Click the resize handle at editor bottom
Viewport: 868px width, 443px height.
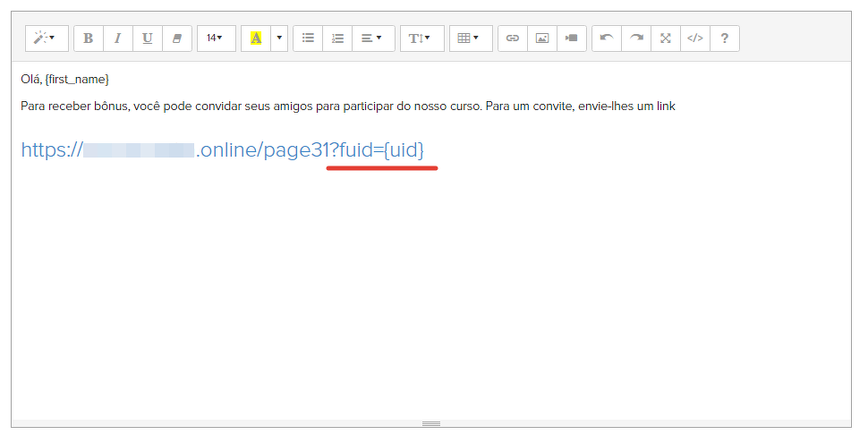pyautogui.click(x=431, y=423)
